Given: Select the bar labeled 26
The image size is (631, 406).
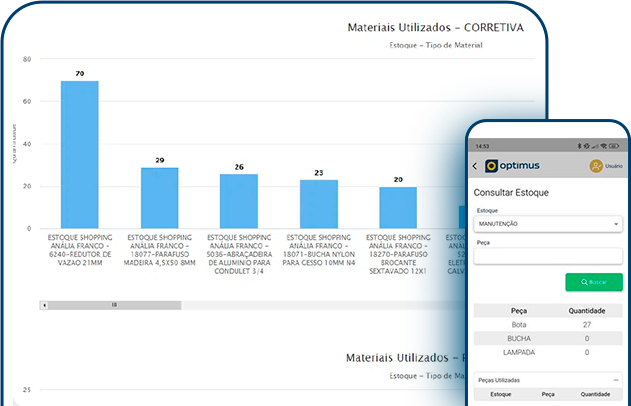Looking at the screenshot, I should pyautogui.click(x=239, y=201).
